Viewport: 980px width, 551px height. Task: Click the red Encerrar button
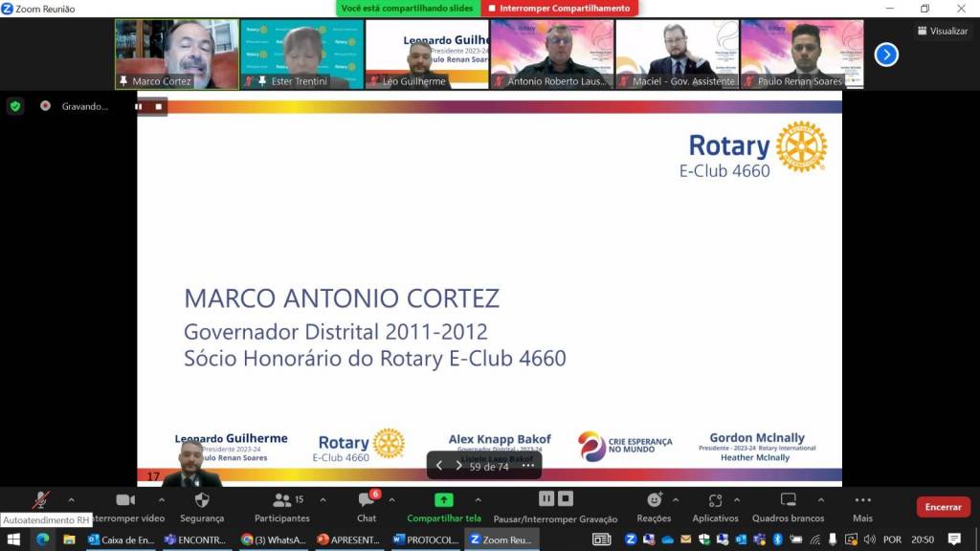(x=943, y=507)
